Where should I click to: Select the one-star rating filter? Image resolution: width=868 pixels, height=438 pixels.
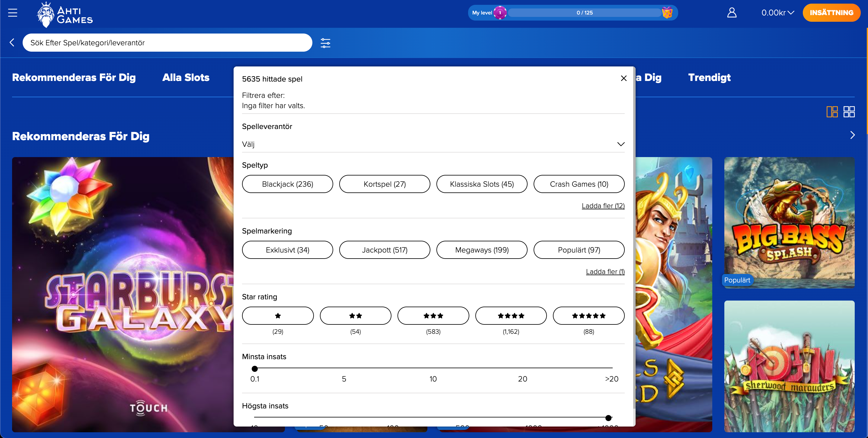(x=278, y=316)
